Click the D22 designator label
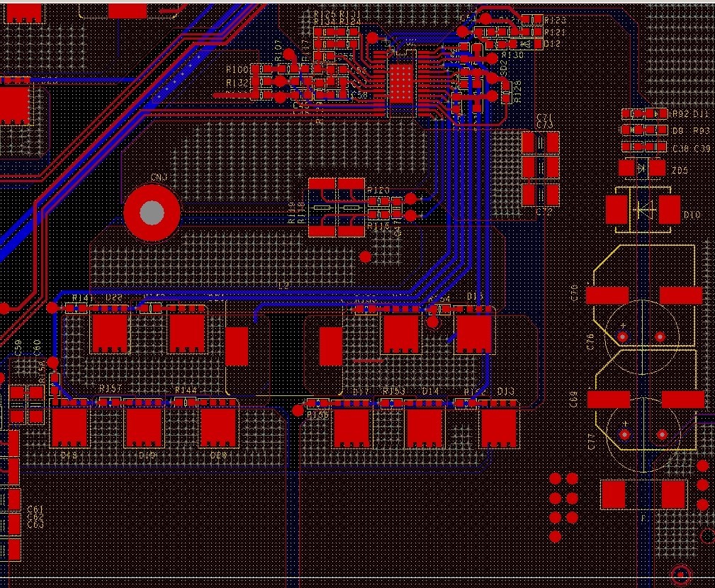Image resolution: width=715 pixels, height=588 pixels. point(114,298)
